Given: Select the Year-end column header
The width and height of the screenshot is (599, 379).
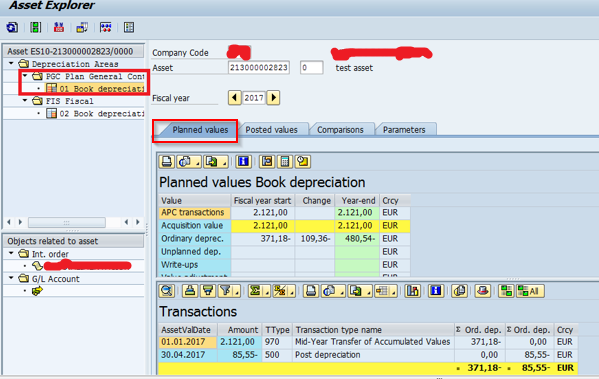Looking at the screenshot, I should point(358,201).
